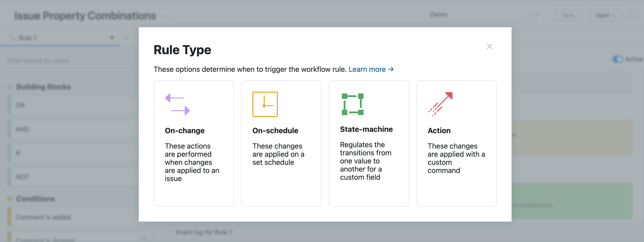This screenshot has height=242, width=644.
Task: Open the Learn more link
Action: pos(367,69)
